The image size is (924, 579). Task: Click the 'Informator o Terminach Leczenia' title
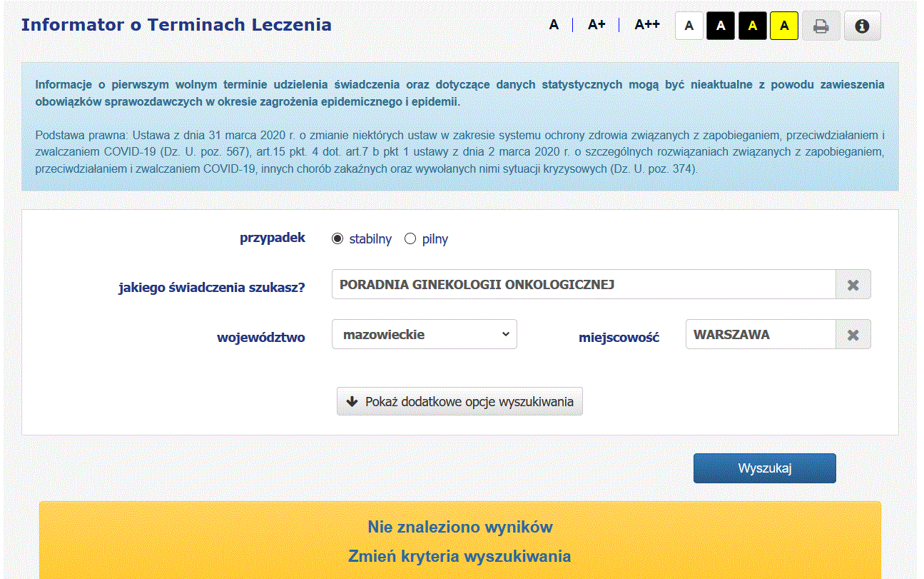click(x=176, y=25)
